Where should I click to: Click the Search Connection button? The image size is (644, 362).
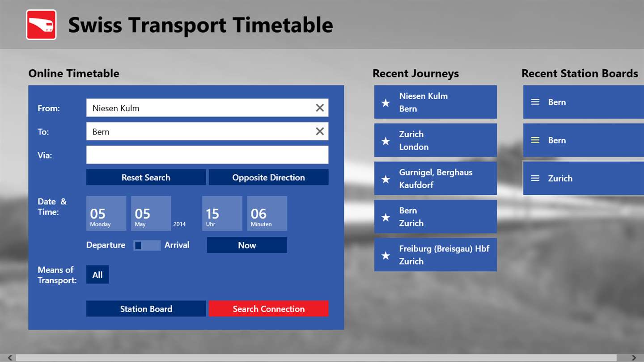click(x=269, y=308)
